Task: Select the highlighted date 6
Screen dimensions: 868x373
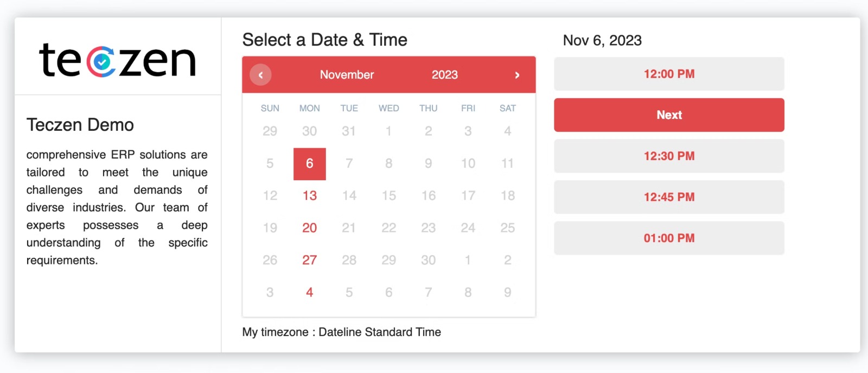Action: tap(309, 163)
